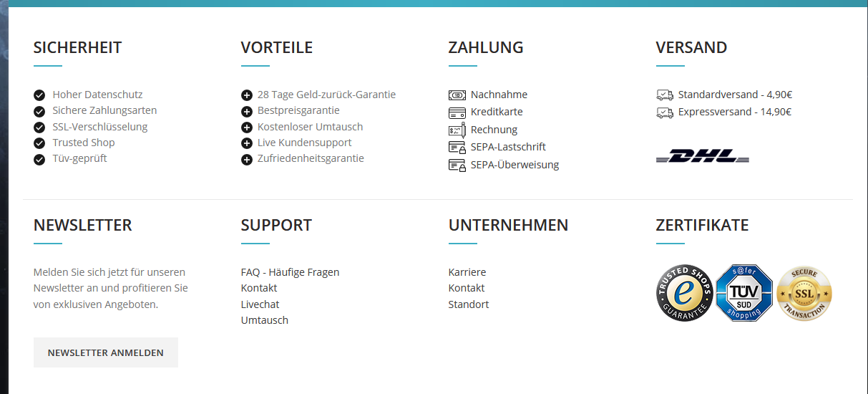The height and width of the screenshot is (394, 868).
Task: Click checkmark beside Hoher Datenschutz
Action: tap(39, 95)
